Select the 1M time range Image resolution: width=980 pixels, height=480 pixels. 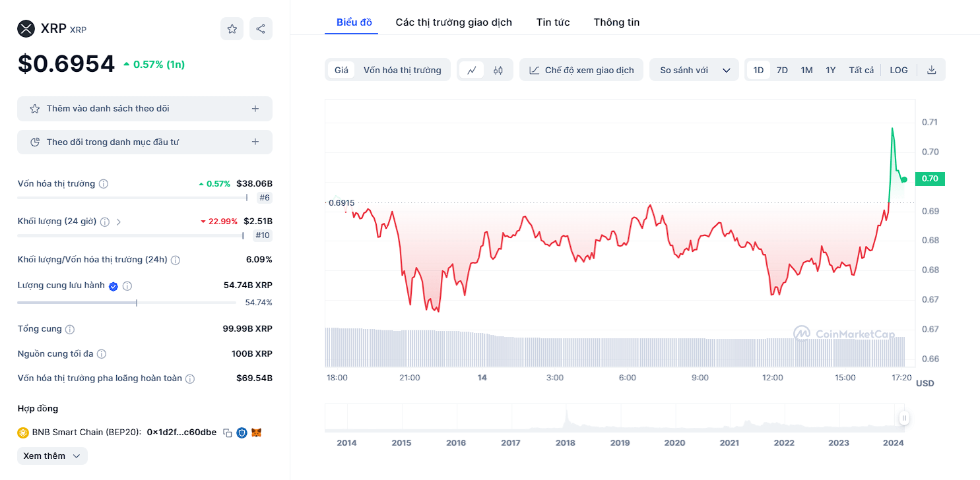pyautogui.click(x=806, y=70)
